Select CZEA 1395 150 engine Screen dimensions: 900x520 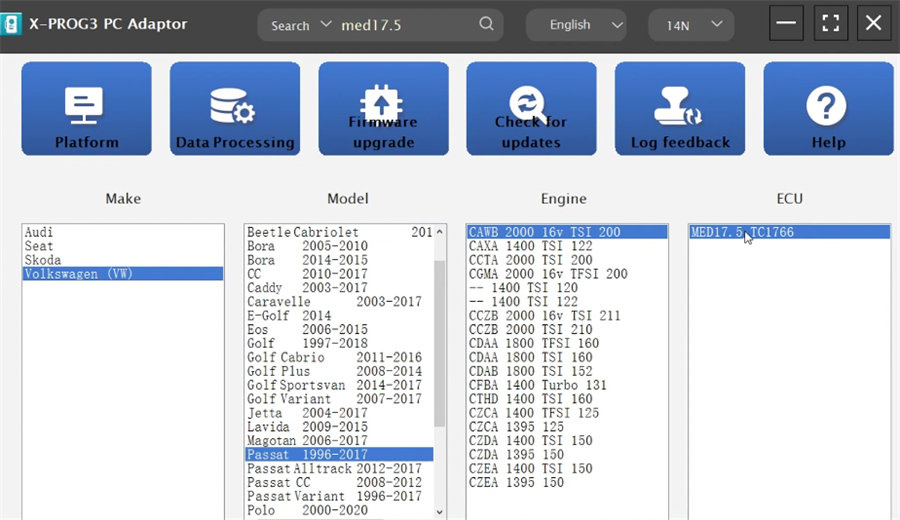coord(567,482)
